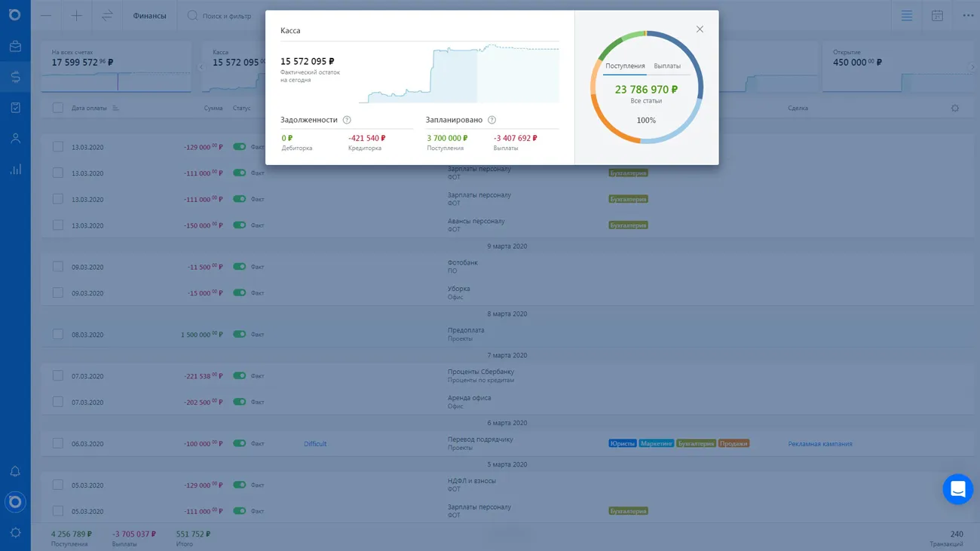This screenshot has height=551, width=980.
Task: Select the Поступления tab
Action: [625, 66]
